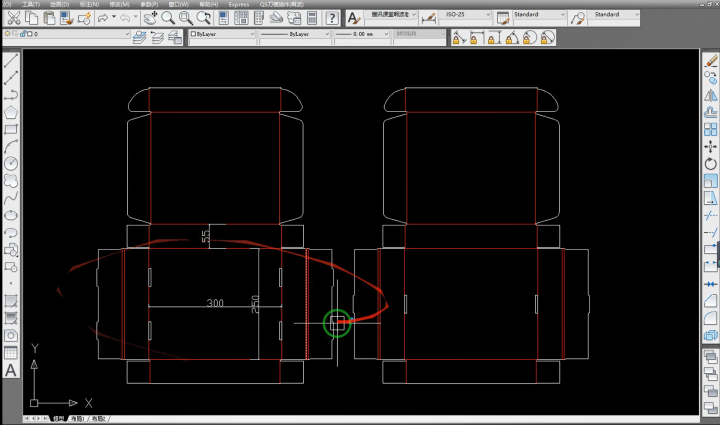The width and height of the screenshot is (720, 425).
Task: Select the Pan hand tool
Action: pos(150,18)
